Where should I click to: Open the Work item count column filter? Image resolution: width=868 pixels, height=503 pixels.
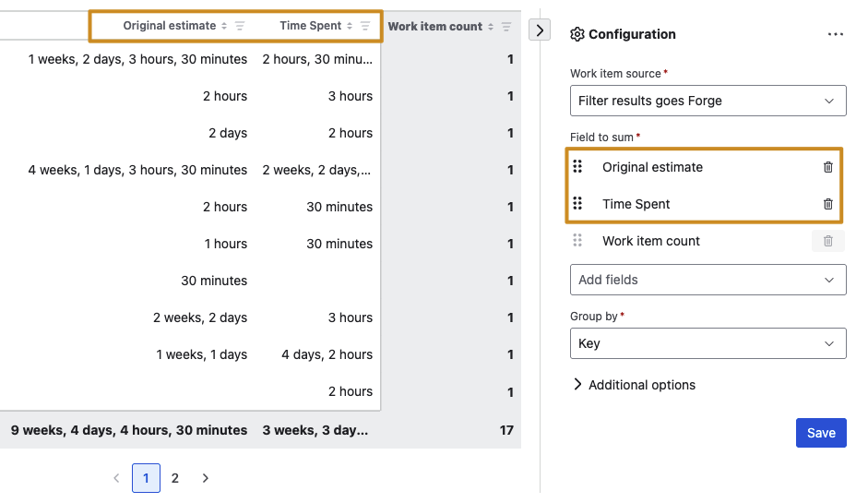pyautogui.click(x=506, y=27)
